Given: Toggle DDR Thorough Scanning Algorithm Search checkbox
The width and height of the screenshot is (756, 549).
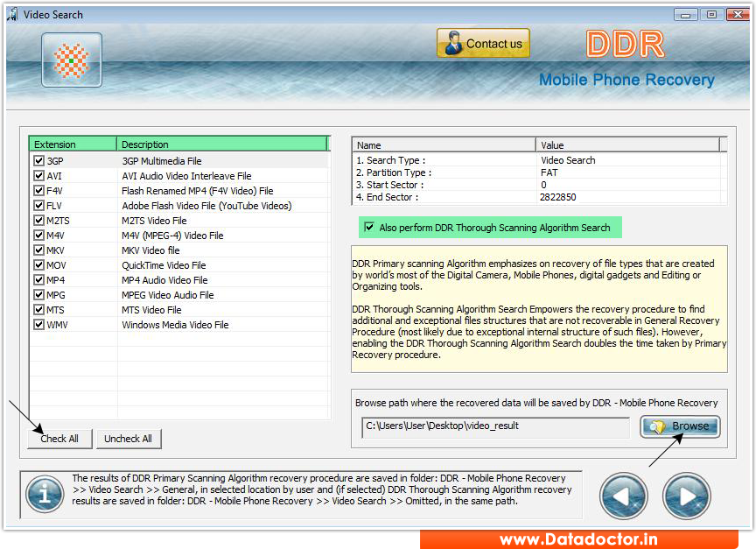Looking at the screenshot, I should 369,228.
